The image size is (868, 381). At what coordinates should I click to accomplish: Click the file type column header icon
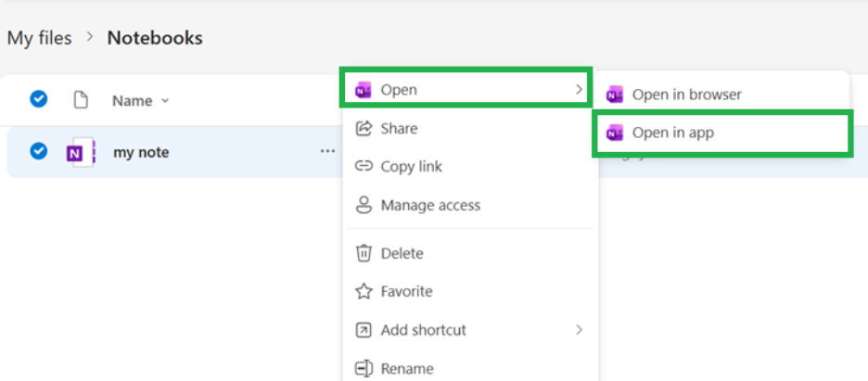click(x=81, y=100)
